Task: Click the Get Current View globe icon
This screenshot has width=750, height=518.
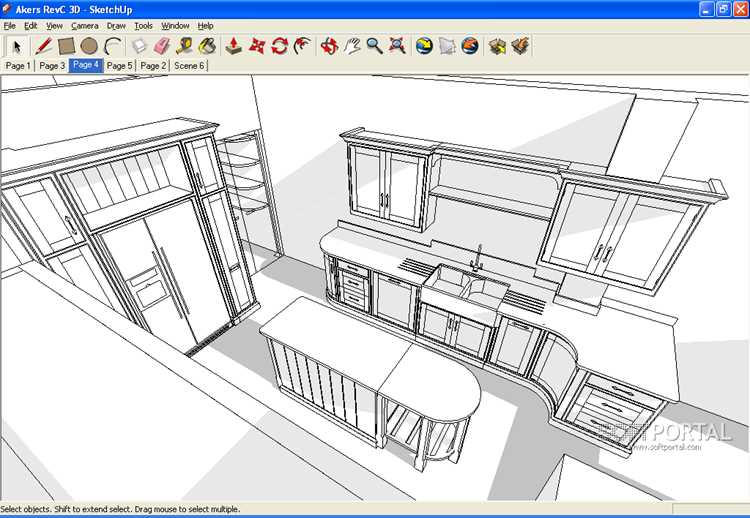Action: tap(424, 46)
